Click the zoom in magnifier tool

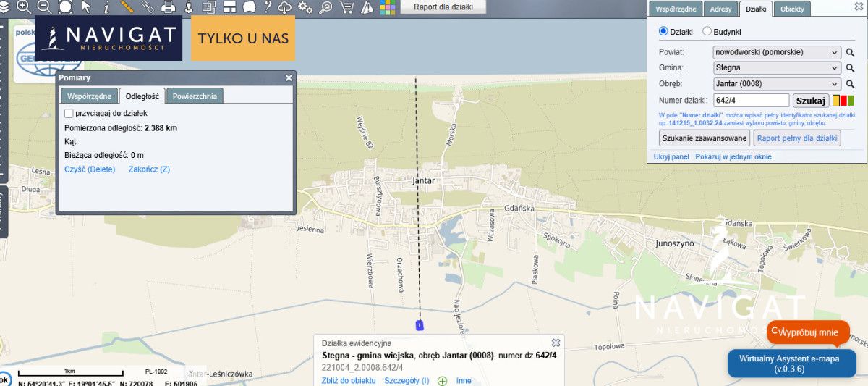point(23,7)
